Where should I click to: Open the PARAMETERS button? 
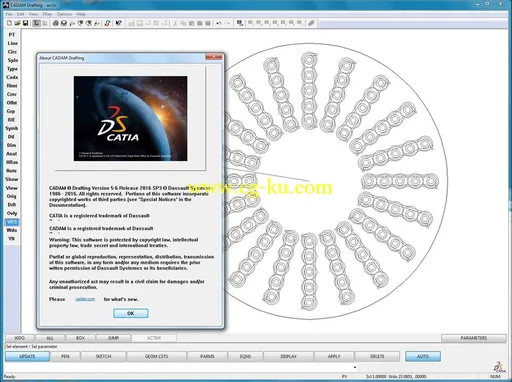(x=474, y=338)
